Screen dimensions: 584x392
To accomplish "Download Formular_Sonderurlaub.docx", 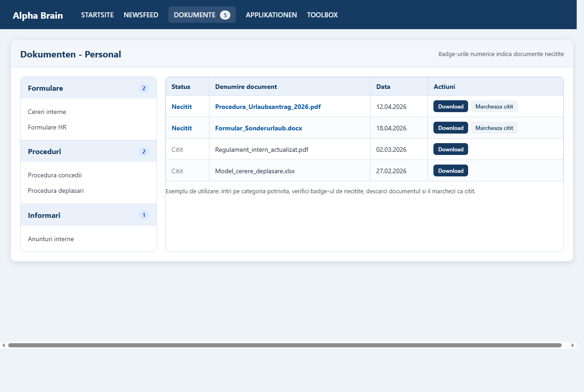I will 451,128.
